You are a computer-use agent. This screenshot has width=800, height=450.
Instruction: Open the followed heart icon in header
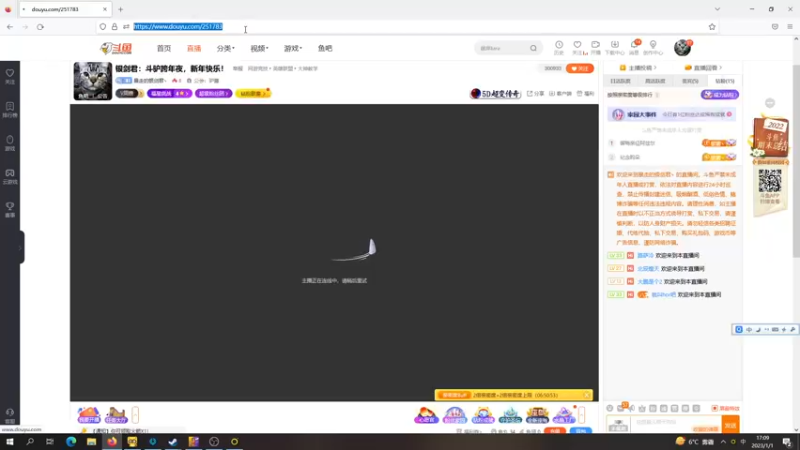(x=578, y=47)
